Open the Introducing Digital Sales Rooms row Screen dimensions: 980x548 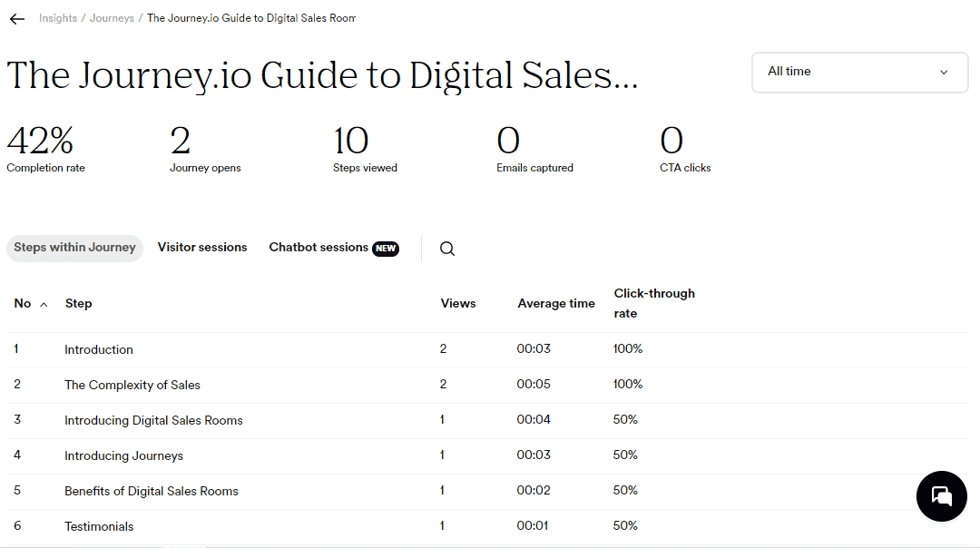pos(153,420)
